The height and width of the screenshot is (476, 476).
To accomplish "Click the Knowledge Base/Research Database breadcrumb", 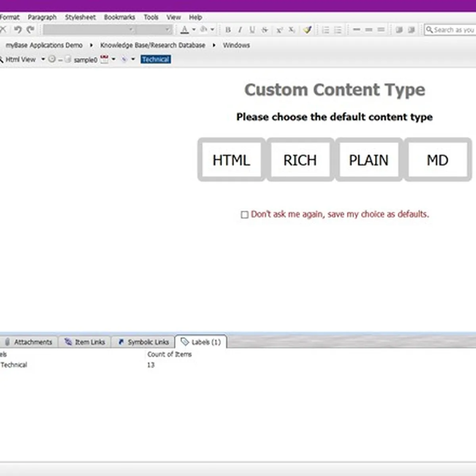I will [153, 45].
